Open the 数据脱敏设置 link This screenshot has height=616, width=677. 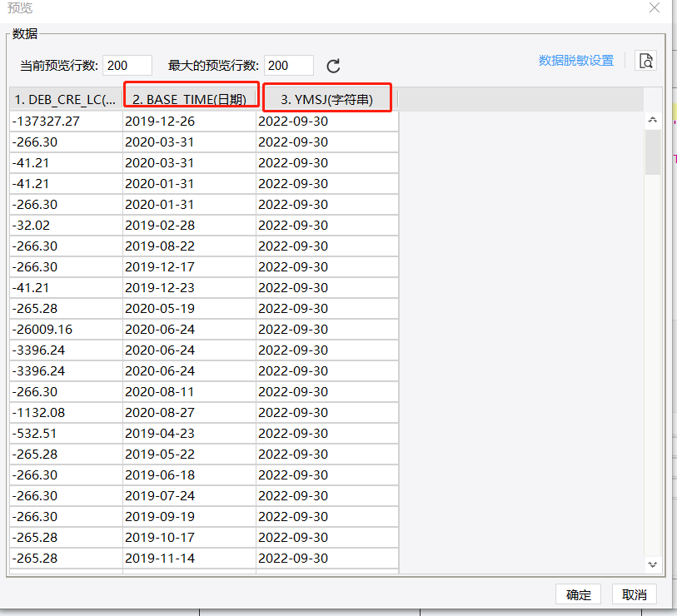(x=576, y=61)
